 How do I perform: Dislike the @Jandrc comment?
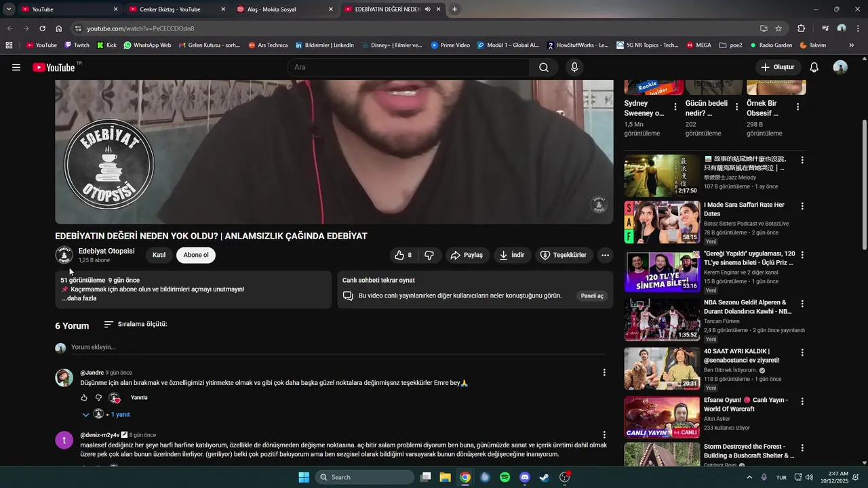(98, 398)
